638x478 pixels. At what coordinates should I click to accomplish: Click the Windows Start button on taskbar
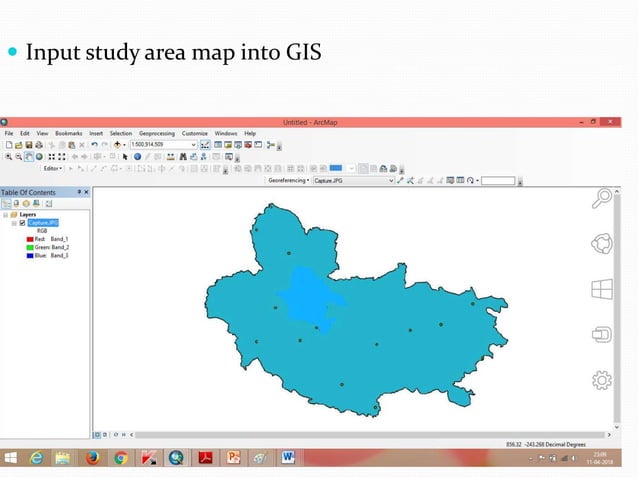tap(10, 458)
